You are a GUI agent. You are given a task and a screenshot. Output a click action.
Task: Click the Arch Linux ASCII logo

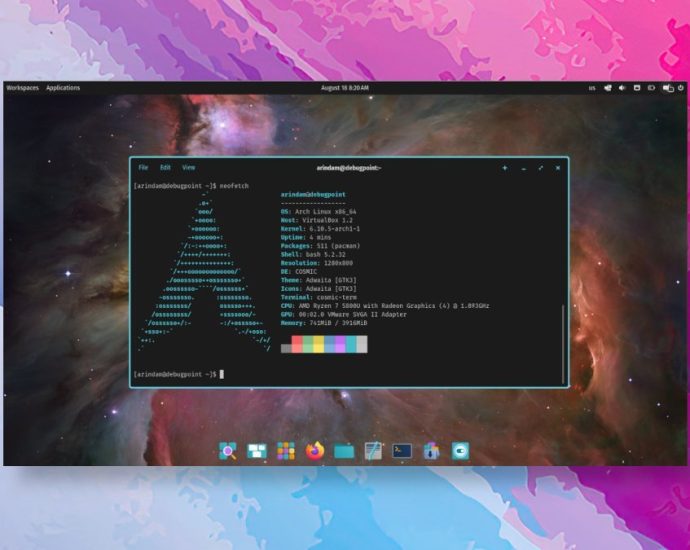(x=204, y=271)
